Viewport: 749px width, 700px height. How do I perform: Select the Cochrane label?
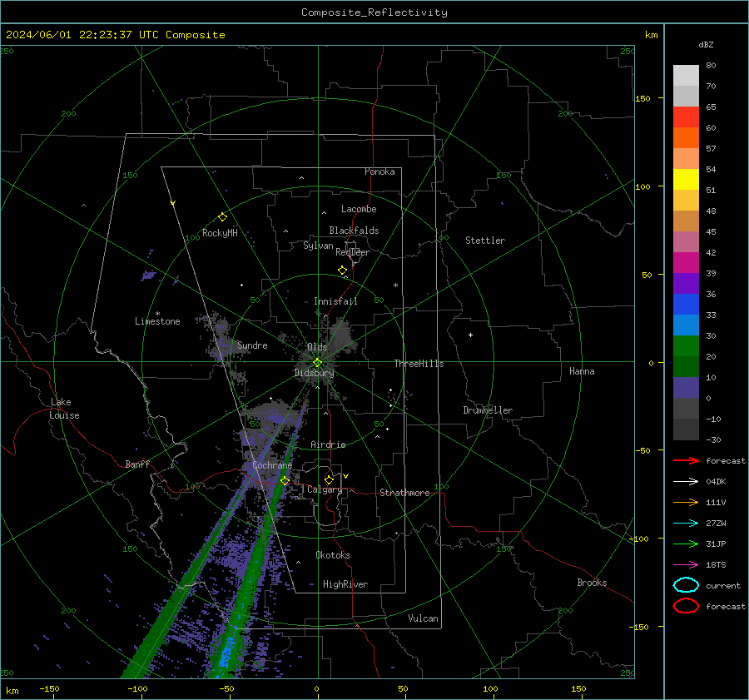272,465
